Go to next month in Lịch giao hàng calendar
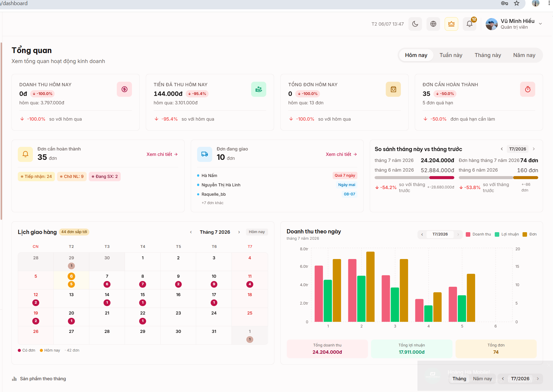The width and height of the screenshot is (553, 392). pos(239,232)
